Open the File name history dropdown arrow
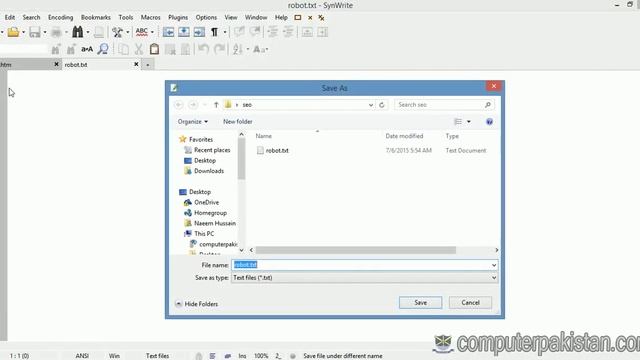 [494, 265]
